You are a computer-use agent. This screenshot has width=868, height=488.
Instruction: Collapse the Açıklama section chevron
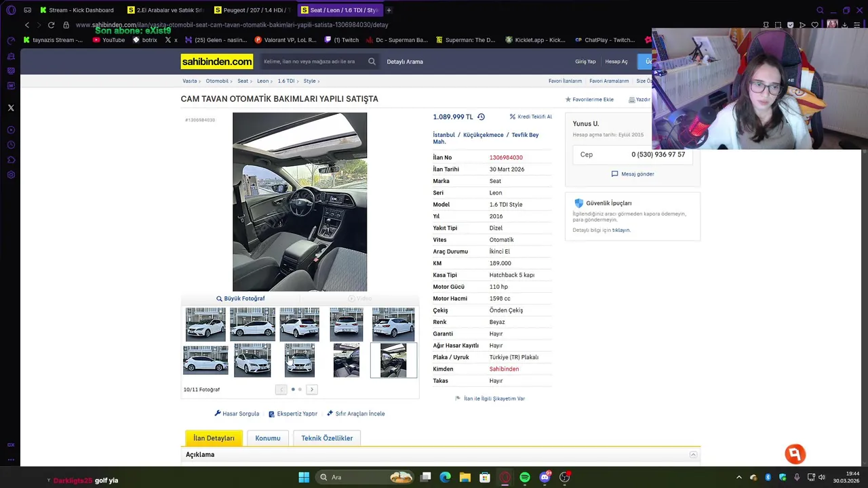(x=693, y=455)
